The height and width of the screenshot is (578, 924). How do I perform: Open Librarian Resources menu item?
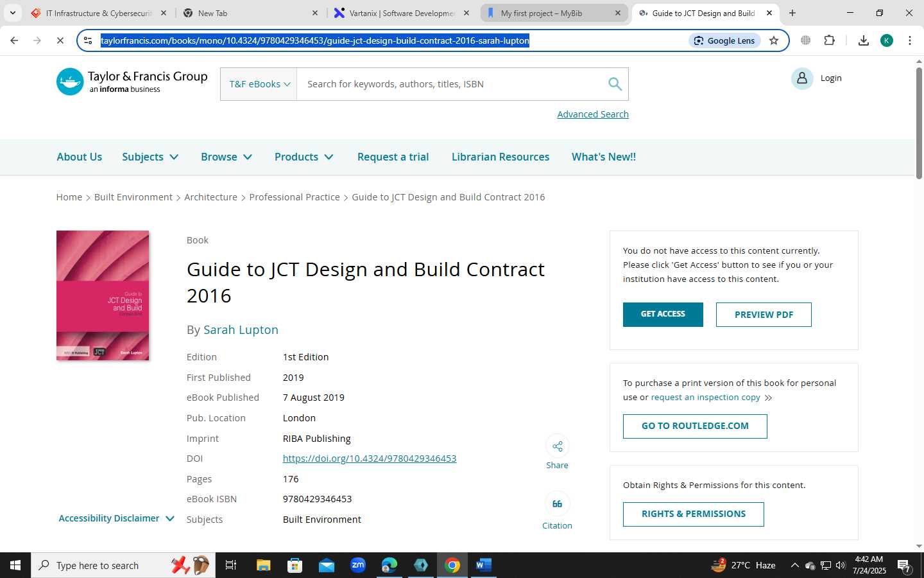tap(501, 157)
